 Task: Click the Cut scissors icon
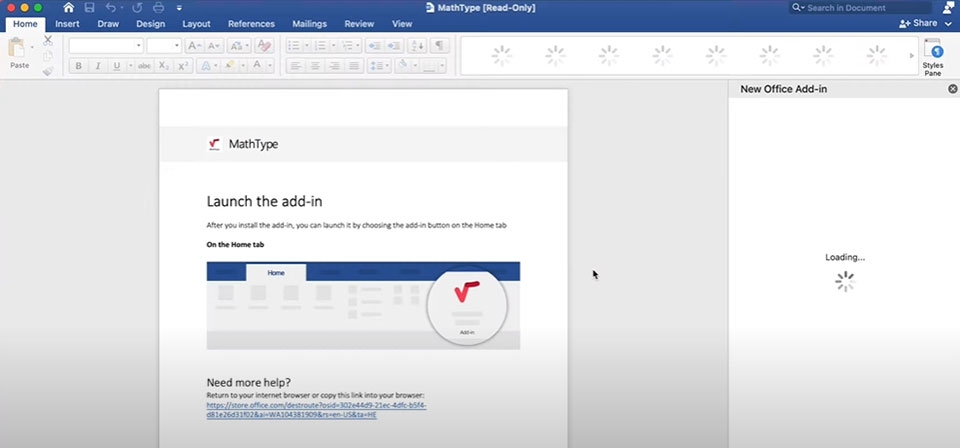(x=48, y=41)
